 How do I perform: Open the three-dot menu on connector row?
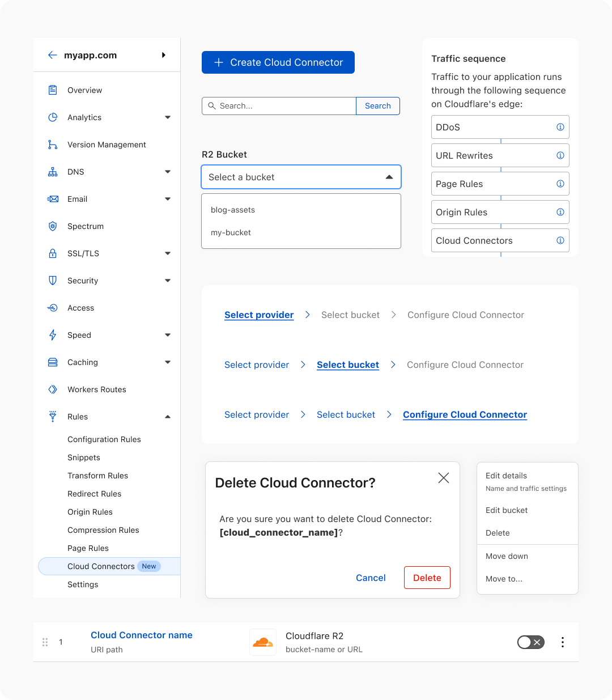pos(562,642)
